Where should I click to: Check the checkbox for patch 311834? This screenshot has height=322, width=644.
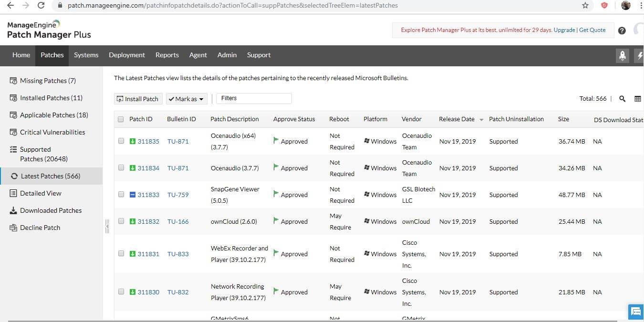(x=121, y=168)
